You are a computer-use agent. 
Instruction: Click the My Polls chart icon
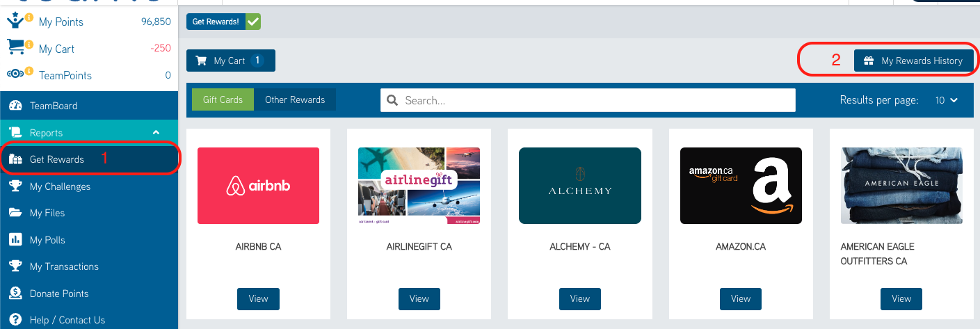point(15,239)
